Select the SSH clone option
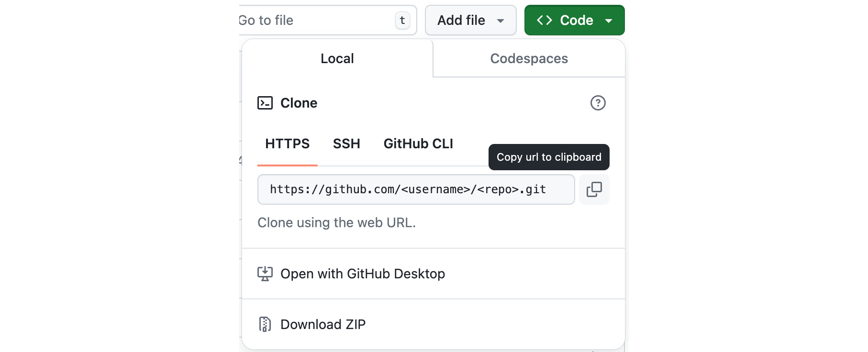The image size is (868, 352). (346, 143)
